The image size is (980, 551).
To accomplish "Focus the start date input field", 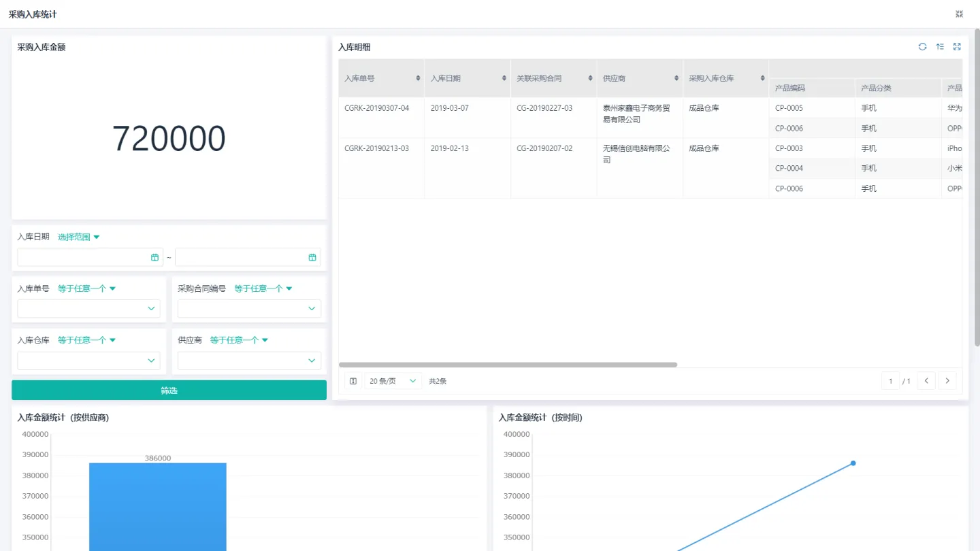I will coord(90,257).
